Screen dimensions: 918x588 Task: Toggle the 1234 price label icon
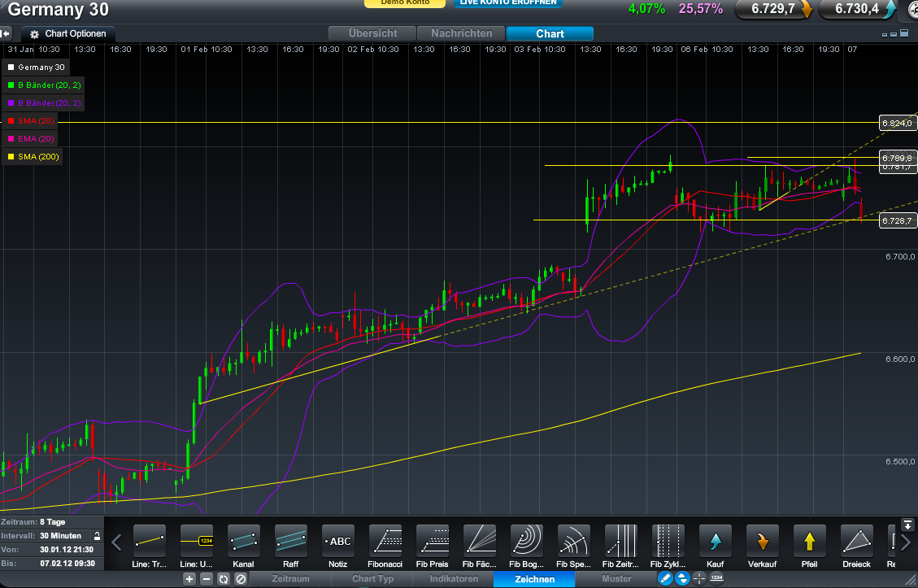tap(716, 578)
